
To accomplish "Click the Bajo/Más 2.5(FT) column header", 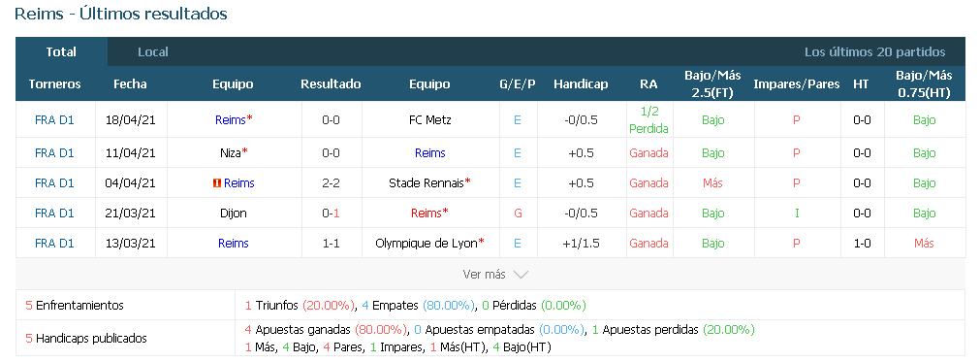I will point(712,83).
